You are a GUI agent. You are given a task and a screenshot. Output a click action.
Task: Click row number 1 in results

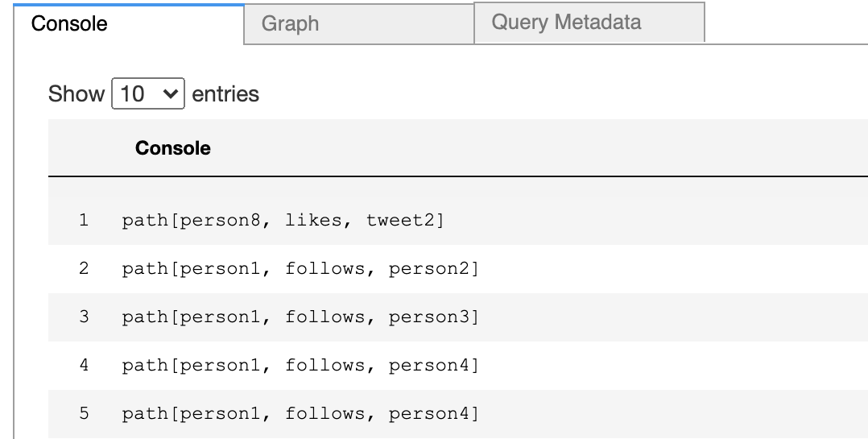84,221
